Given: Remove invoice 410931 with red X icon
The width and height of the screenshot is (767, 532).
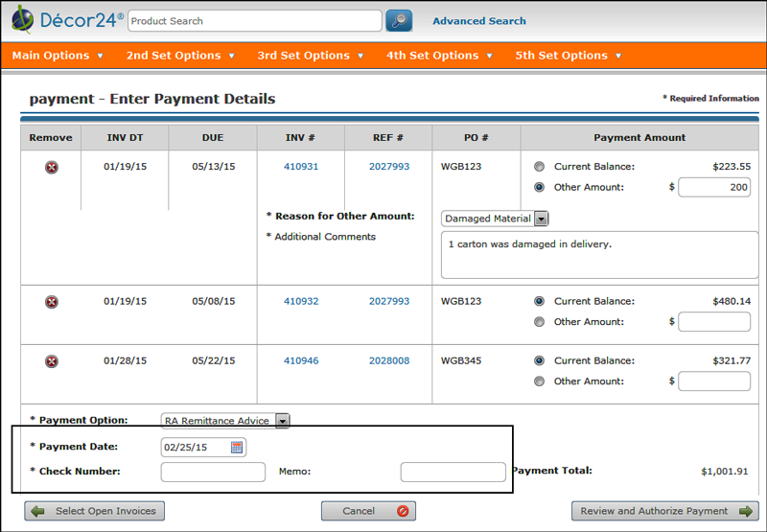Looking at the screenshot, I should tap(52, 167).
